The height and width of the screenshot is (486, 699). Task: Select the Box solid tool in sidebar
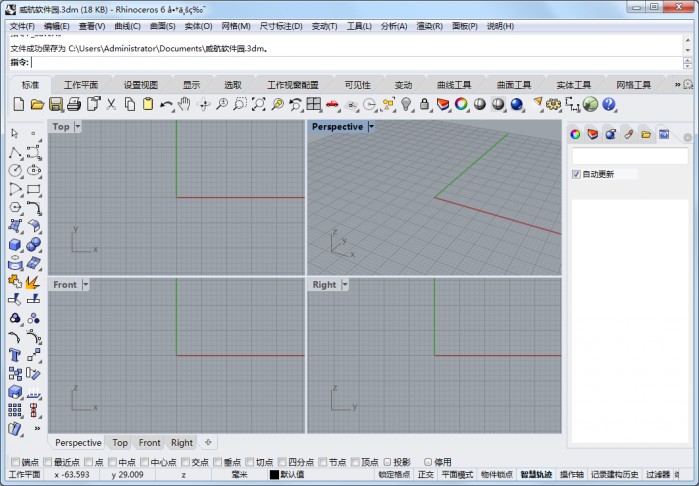(x=15, y=244)
